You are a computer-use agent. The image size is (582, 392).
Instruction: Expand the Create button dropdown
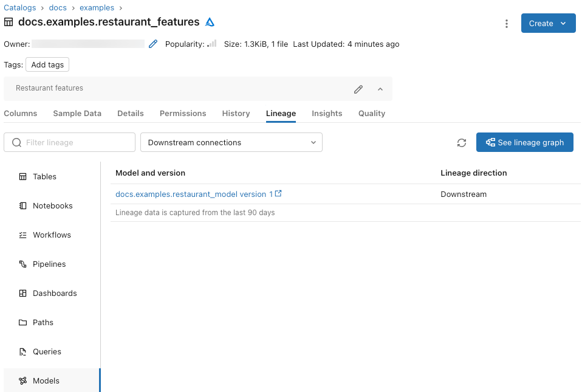point(563,22)
